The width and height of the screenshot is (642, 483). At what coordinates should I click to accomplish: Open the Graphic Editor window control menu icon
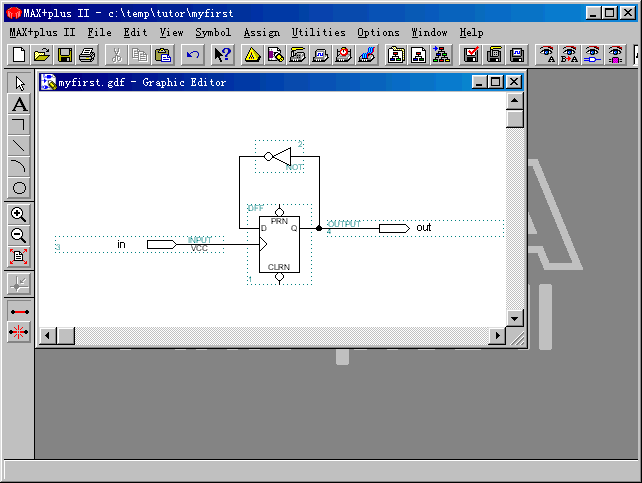coord(48,82)
